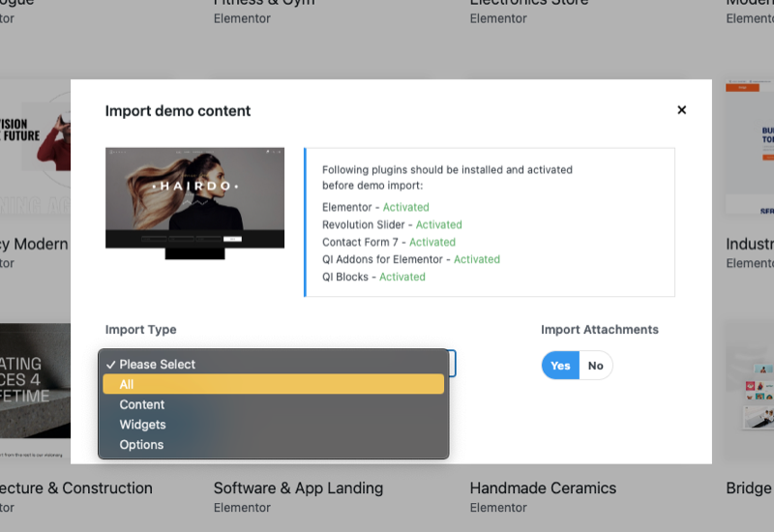Select the "Creating Spaces 4 Lifetime" thumbnail
774x532 pixels.
coord(35,387)
